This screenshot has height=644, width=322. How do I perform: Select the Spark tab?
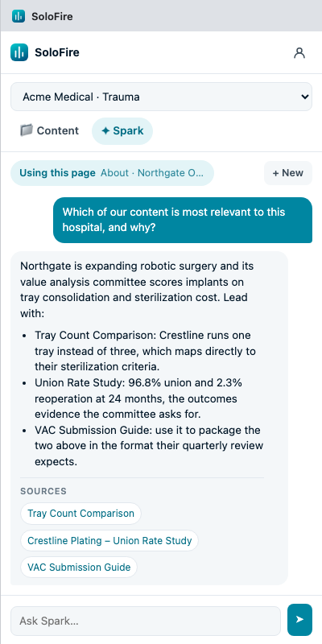click(x=122, y=131)
